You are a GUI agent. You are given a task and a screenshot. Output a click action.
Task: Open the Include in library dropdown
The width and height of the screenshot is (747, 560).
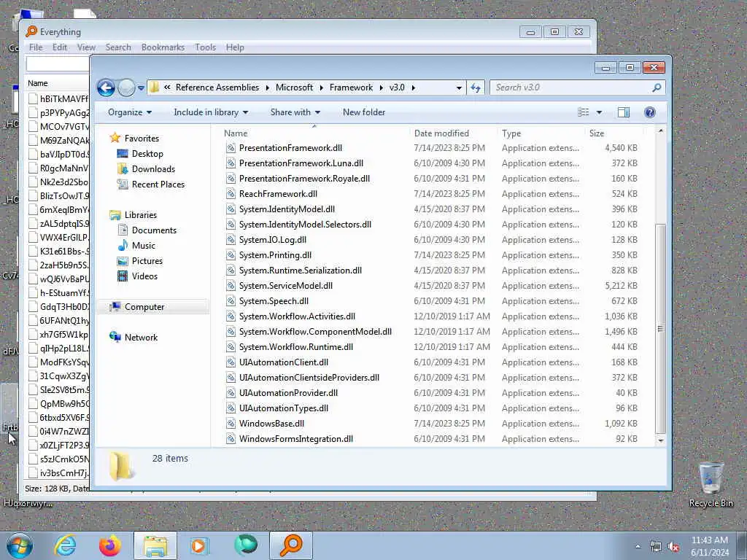pos(211,112)
